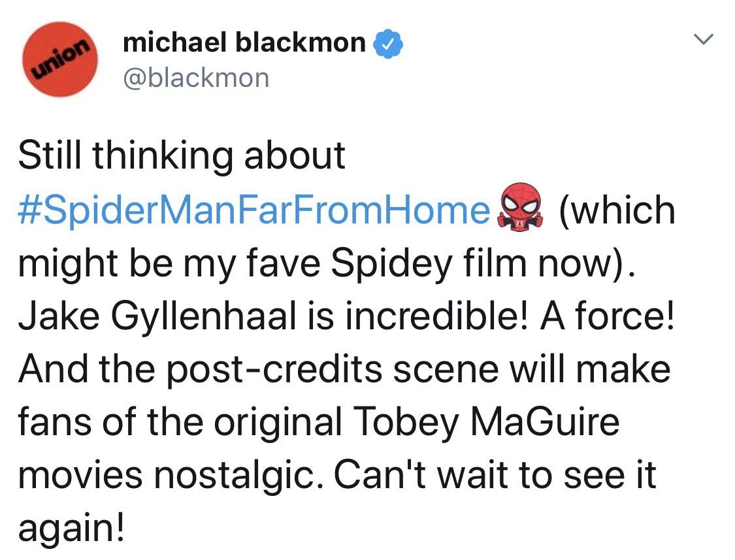Click the word union inside the avatar
The height and width of the screenshot is (560, 735).
(61, 58)
